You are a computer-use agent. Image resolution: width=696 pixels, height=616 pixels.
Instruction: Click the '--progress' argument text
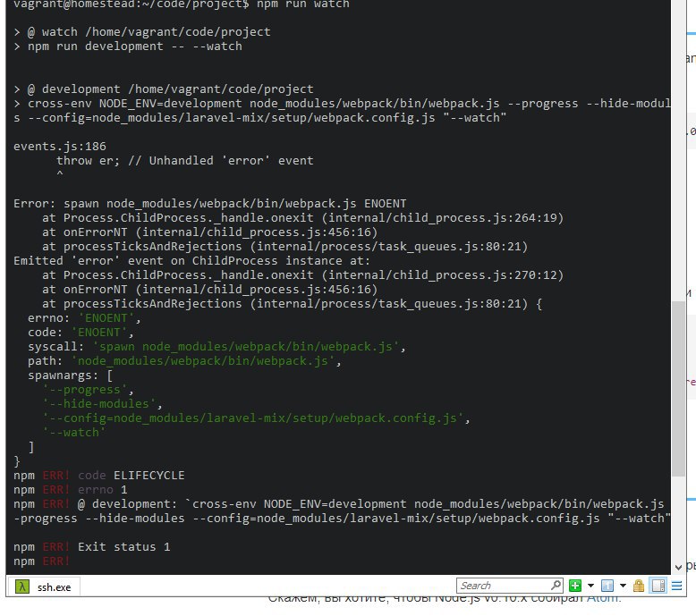point(89,390)
